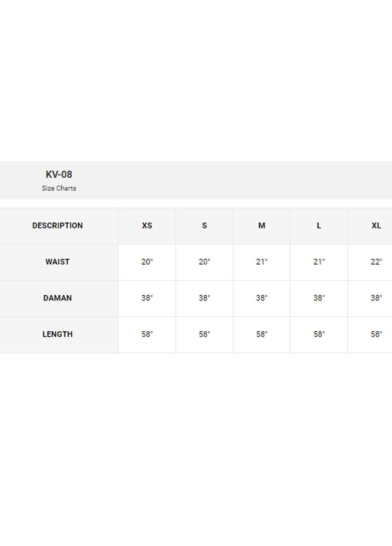This screenshot has height=546, width=392.
Task: Click the XS waist value 20"
Action: [147, 262]
